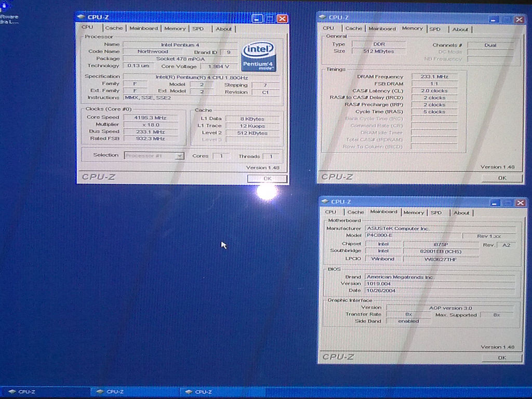Click the Code Name value "Northwood"
Viewport: 532px width, 399px height.
[153, 51]
